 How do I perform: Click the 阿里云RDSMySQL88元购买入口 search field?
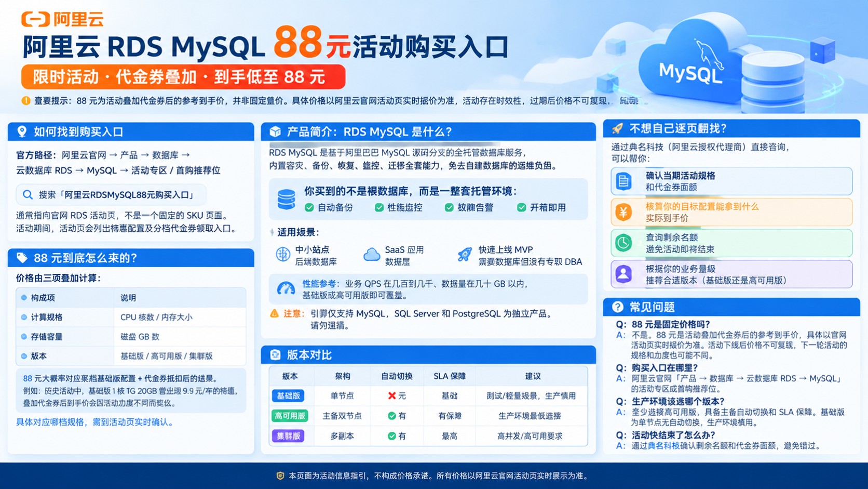click(111, 195)
